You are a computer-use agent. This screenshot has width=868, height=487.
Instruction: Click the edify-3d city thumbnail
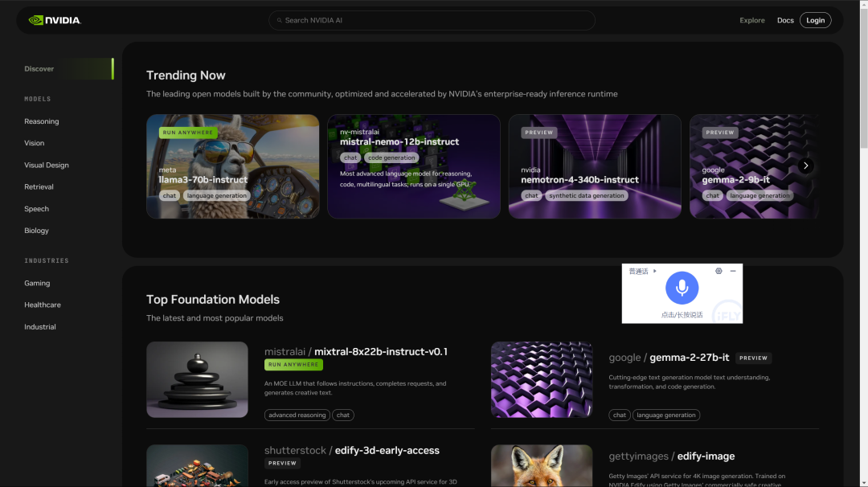(x=197, y=465)
